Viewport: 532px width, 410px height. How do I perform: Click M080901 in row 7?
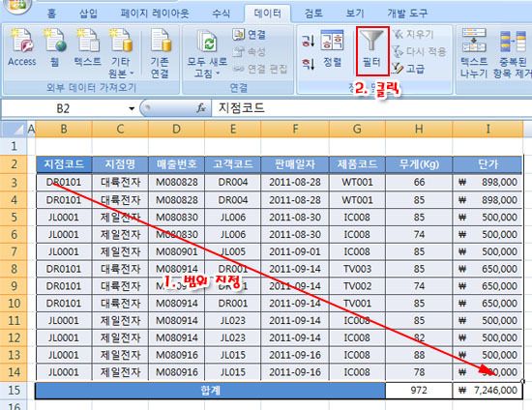176,251
